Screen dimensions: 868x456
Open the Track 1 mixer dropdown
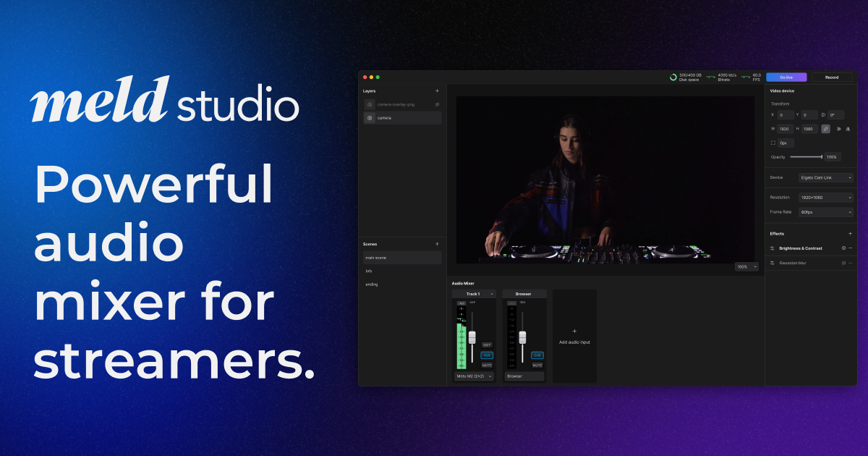click(x=492, y=293)
